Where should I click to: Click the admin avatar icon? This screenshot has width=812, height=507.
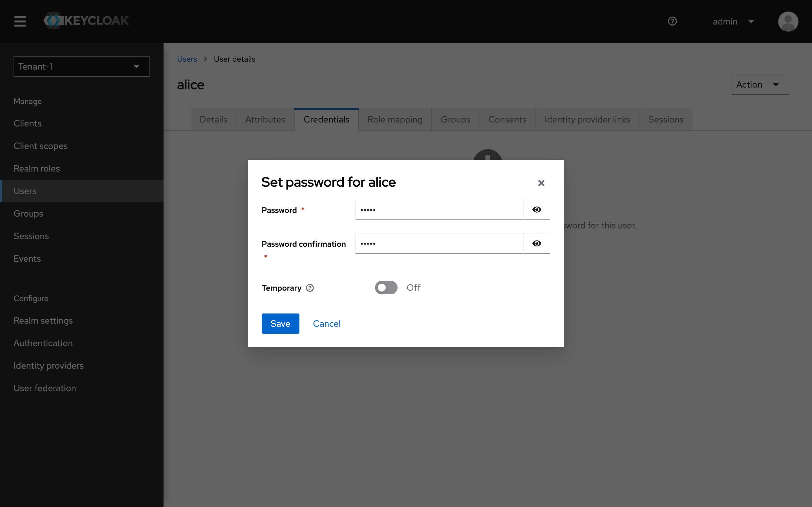click(x=788, y=21)
